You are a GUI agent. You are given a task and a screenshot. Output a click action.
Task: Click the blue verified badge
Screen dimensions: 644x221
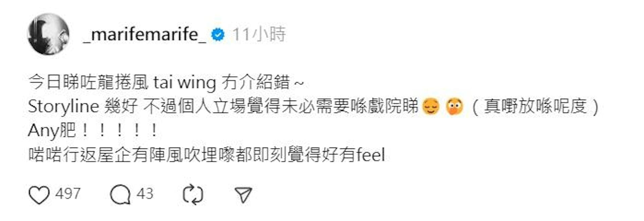(218, 34)
